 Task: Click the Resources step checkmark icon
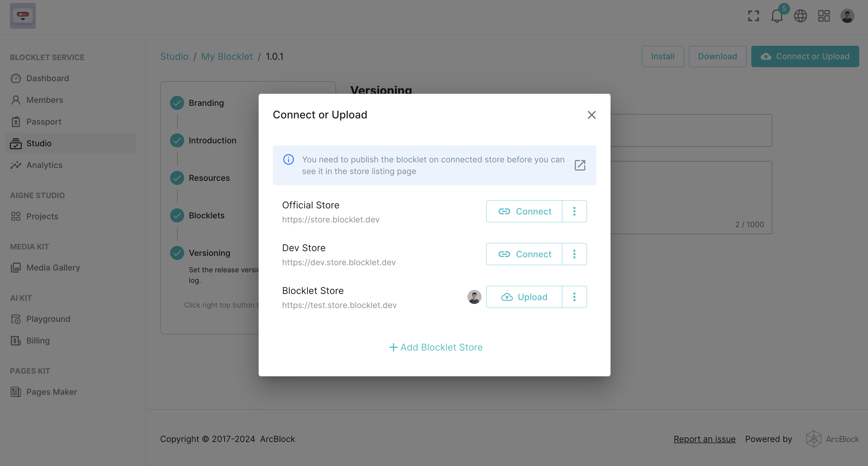(177, 178)
